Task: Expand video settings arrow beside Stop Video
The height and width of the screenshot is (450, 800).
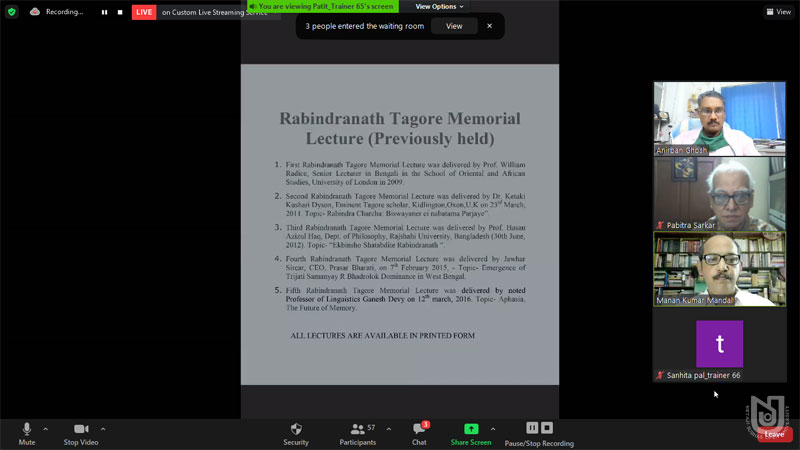Action: pos(103,429)
